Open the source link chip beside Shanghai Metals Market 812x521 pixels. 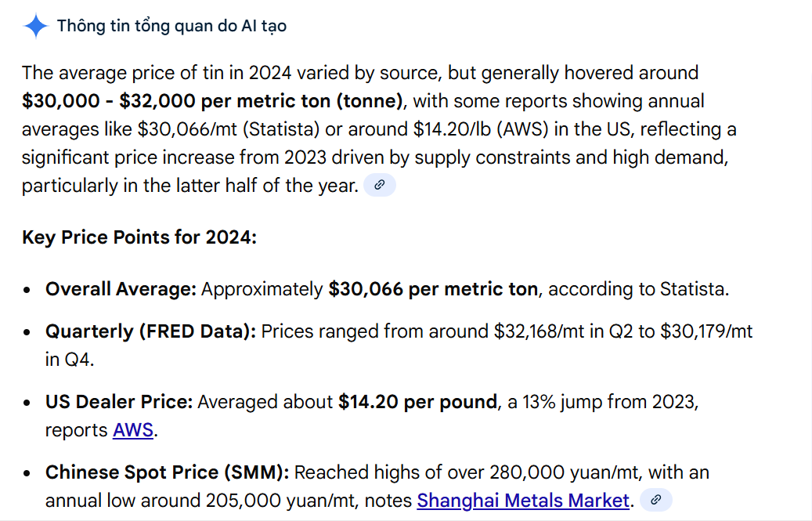[656, 500]
